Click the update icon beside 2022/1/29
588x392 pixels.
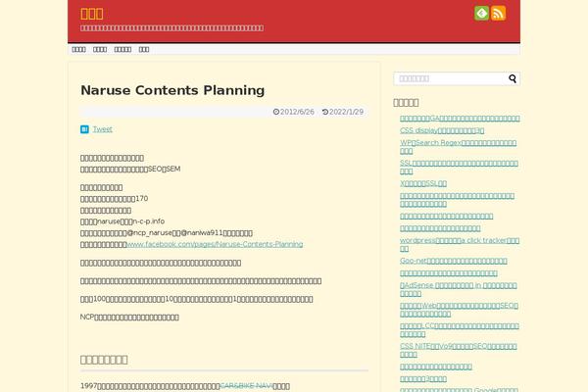[325, 112]
